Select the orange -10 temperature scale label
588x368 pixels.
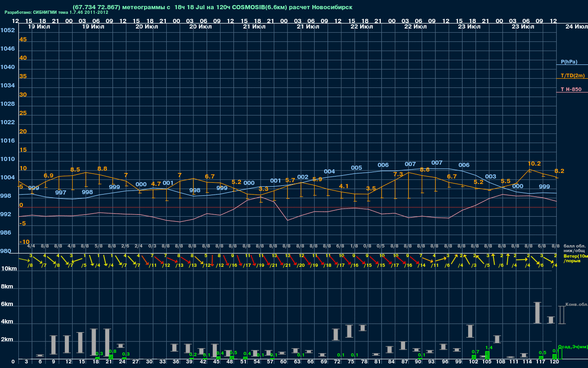24,242
